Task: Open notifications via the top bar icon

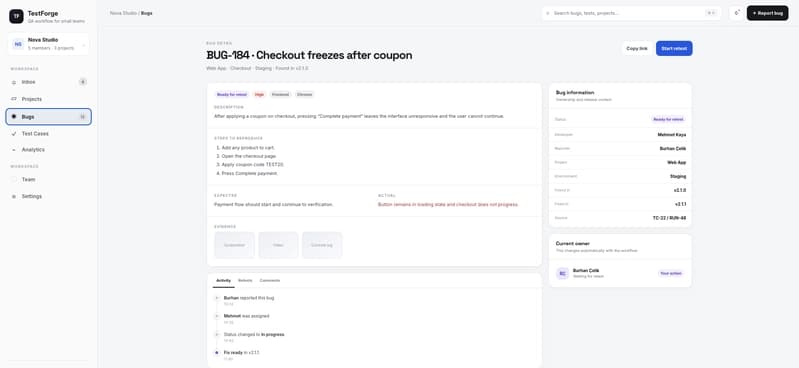Action: (x=736, y=13)
